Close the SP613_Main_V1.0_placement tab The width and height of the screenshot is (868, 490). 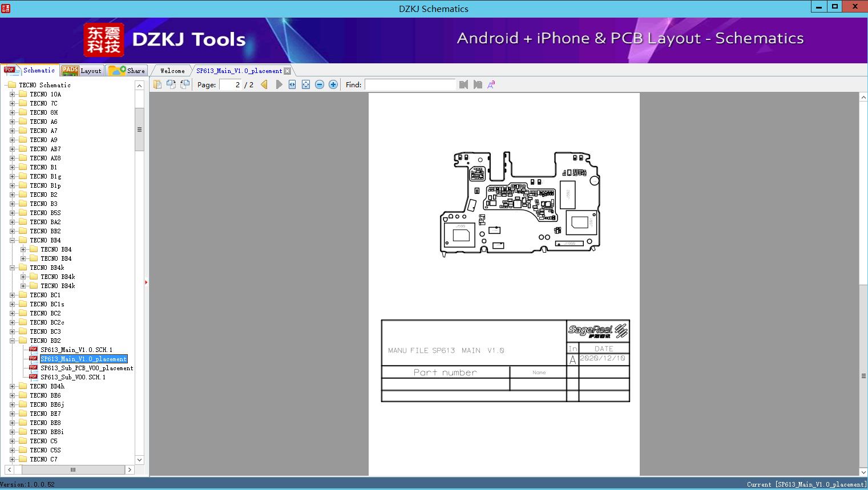288,71
